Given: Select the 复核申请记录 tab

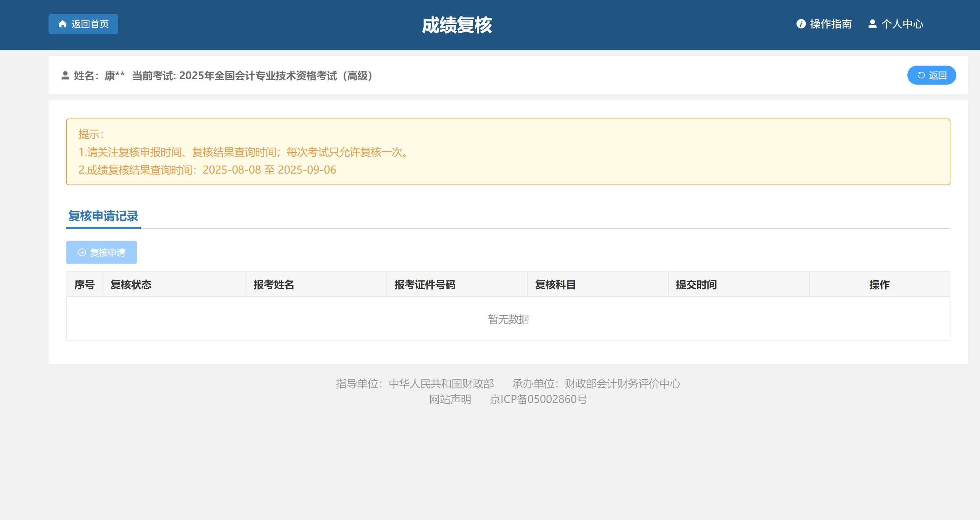Looking at the screenshot, I should [x=103, y=216].
